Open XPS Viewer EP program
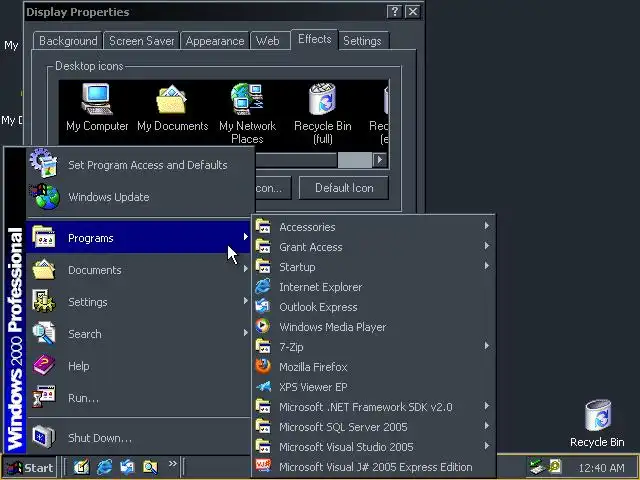The height and width of the screenshot is (480, 640). [373, 387]
